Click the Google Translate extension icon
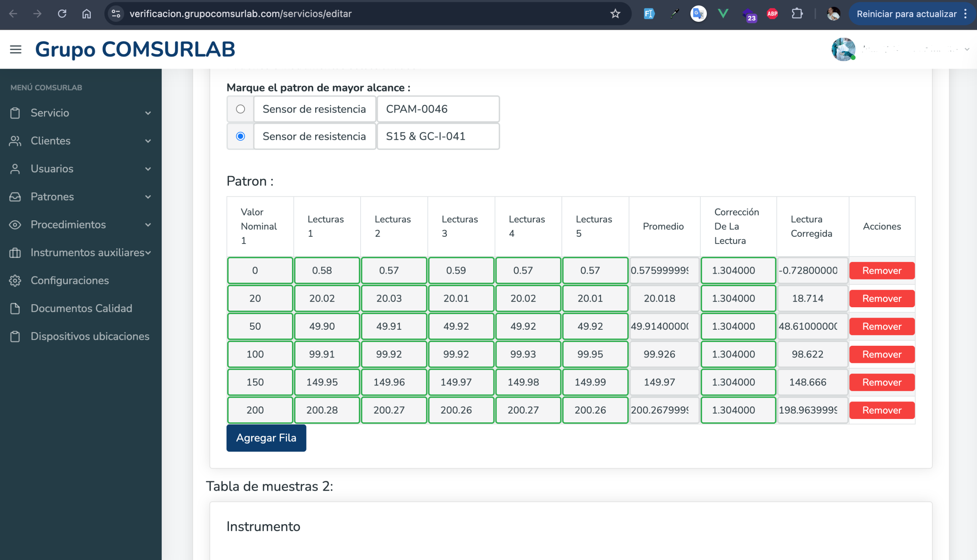Image resolution: width=977 pixels, height=560 pixels. (x=698, y=14)
